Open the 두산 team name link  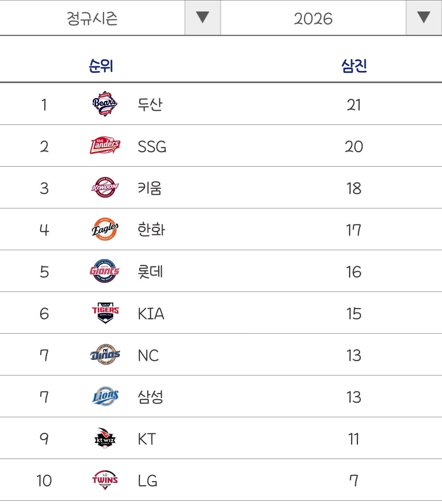[150, 104]
